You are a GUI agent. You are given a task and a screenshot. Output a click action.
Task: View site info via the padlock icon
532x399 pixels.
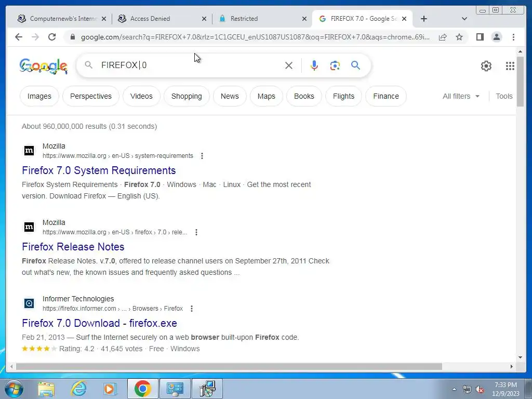(x=72, y=37)
